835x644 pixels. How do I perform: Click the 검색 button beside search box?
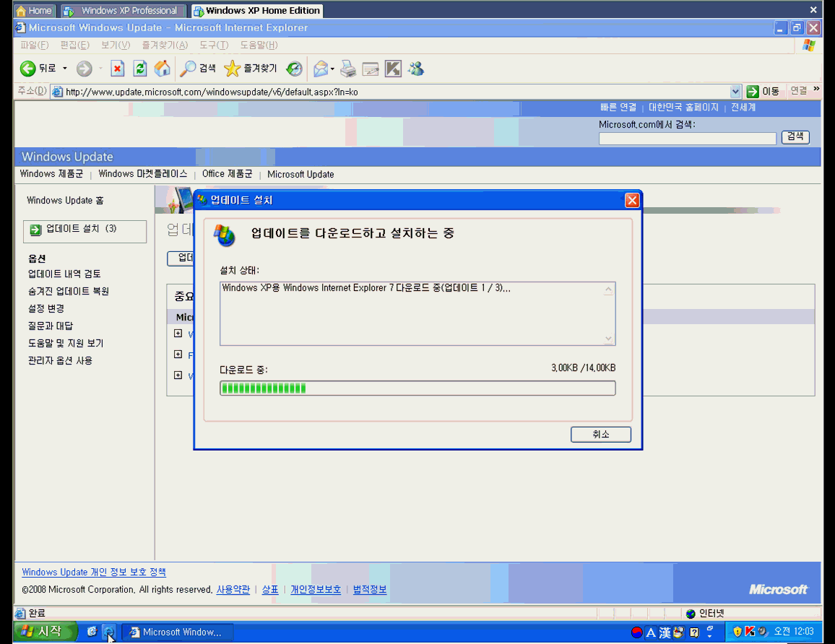[x=795, y=136]
